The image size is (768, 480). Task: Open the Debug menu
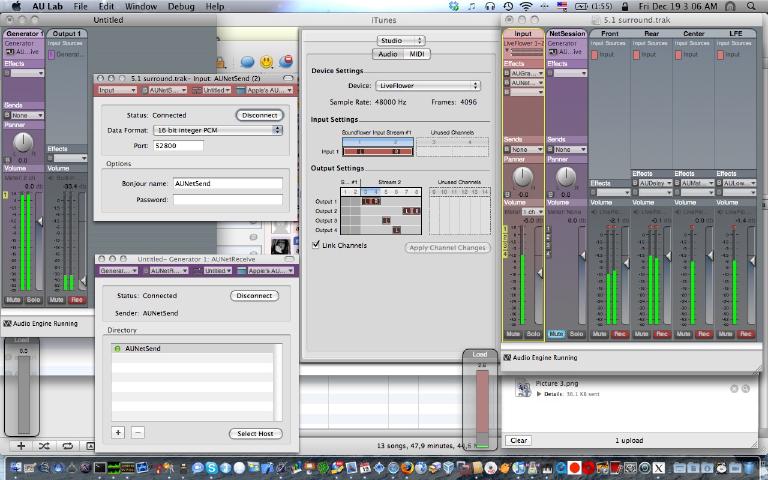click(181, 6)
